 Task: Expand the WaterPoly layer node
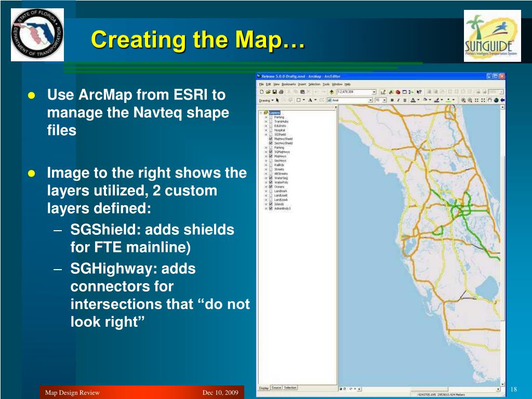click(x=266, y=182)
